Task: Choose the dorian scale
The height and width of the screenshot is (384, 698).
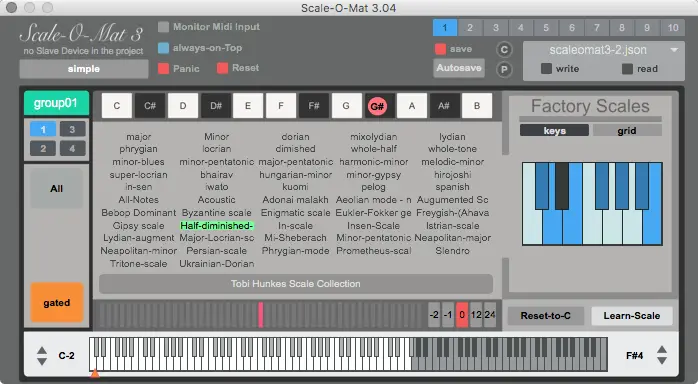Action: (295, 137)
